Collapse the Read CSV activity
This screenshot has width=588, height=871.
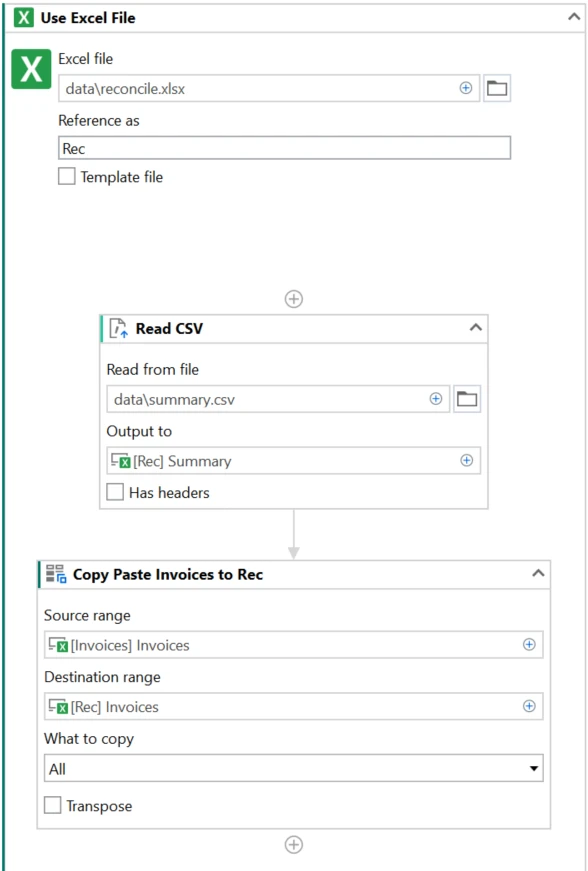[476, 328]
